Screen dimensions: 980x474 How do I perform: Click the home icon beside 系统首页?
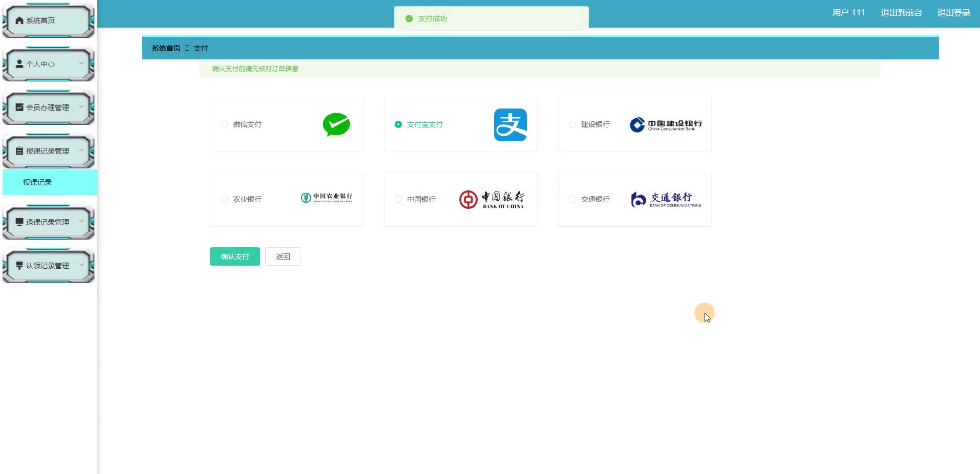click(19, 20)
